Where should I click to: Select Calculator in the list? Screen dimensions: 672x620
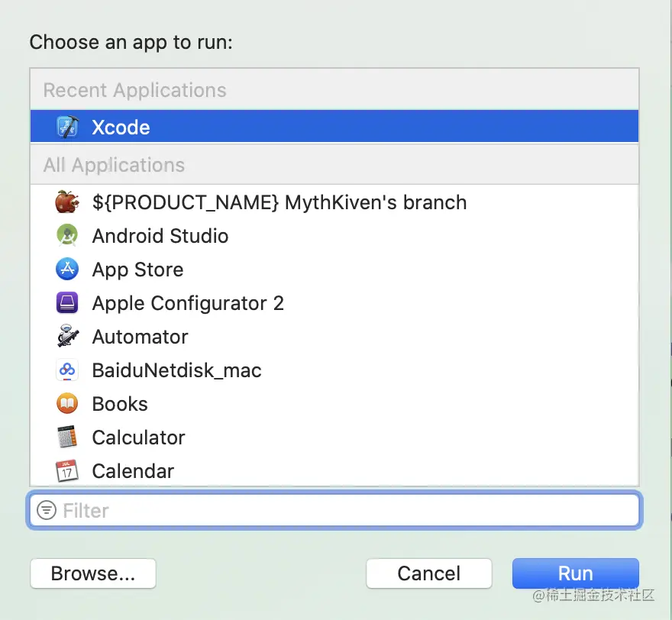334,437
